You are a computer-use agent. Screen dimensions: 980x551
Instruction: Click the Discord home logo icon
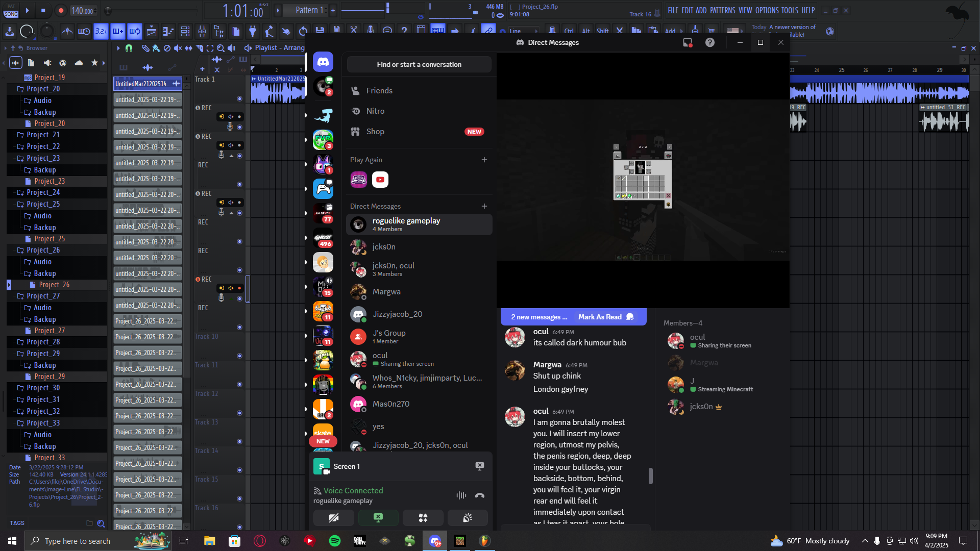tap(323, 62)
